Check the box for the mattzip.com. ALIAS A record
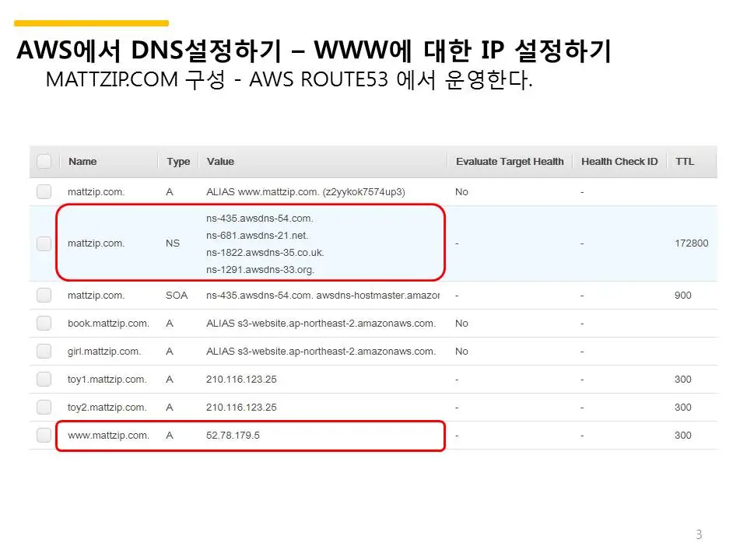Screen dimensions: 747x560 [x=44, y=192]
